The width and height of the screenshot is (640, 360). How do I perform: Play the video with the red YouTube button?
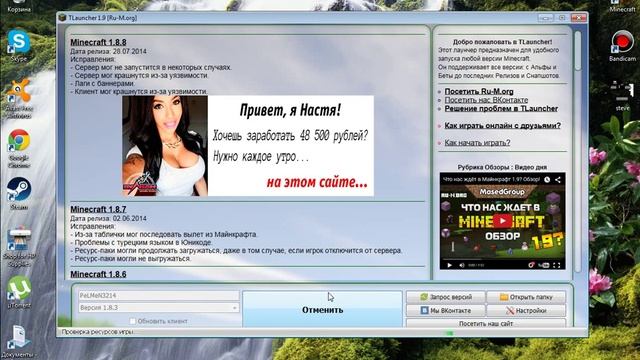502,221
